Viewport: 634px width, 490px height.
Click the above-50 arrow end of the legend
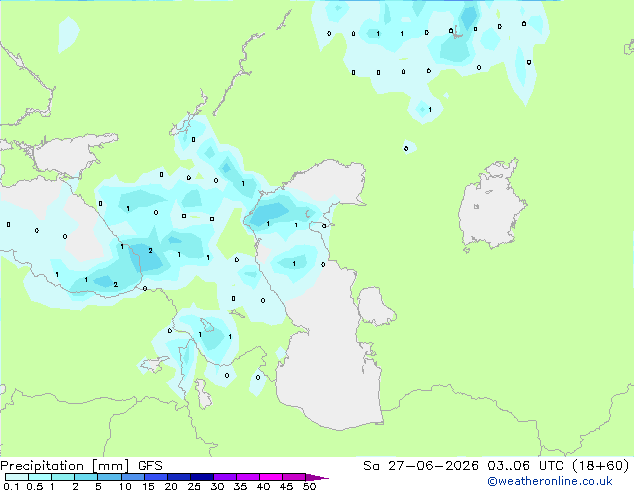(317, 477)
